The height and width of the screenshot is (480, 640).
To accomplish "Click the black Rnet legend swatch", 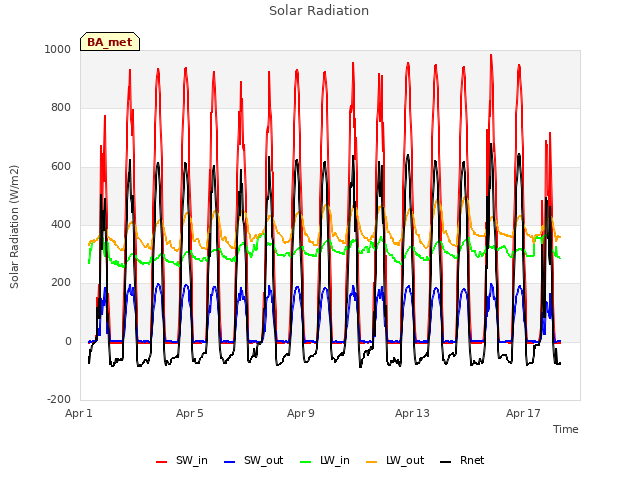I will [446, 462].
